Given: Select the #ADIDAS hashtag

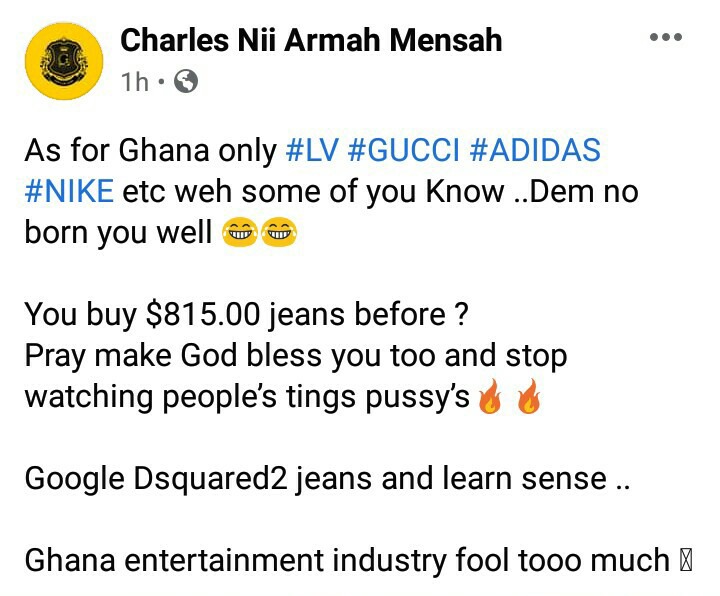Looking at the screenshot, I should [x=535, y=150].
